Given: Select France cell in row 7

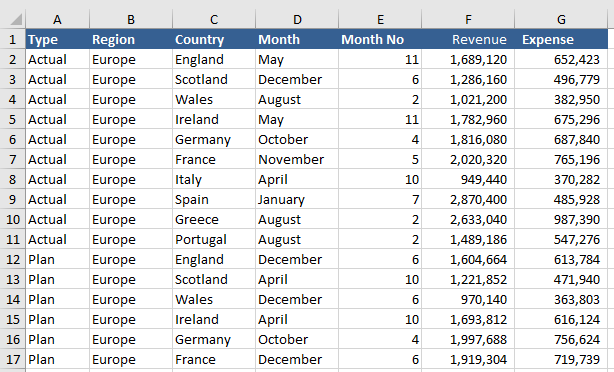Looking at the screenshot, I should click(214, 159).
